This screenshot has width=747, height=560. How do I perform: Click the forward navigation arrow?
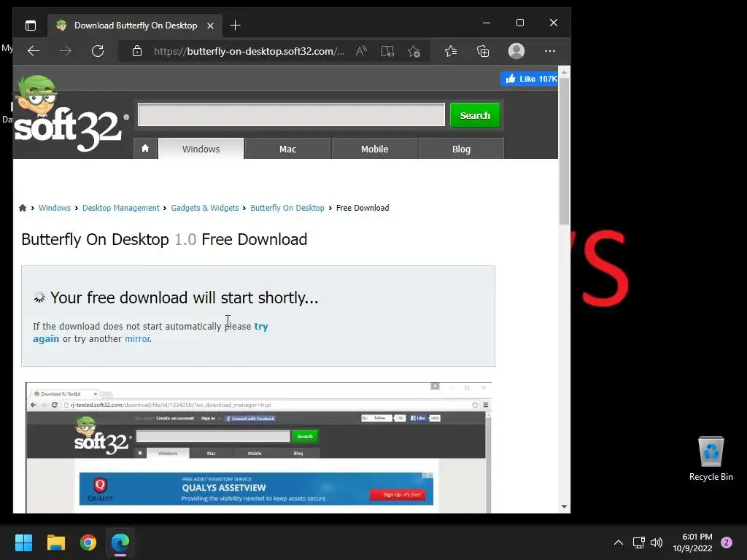tap(65, 51)
